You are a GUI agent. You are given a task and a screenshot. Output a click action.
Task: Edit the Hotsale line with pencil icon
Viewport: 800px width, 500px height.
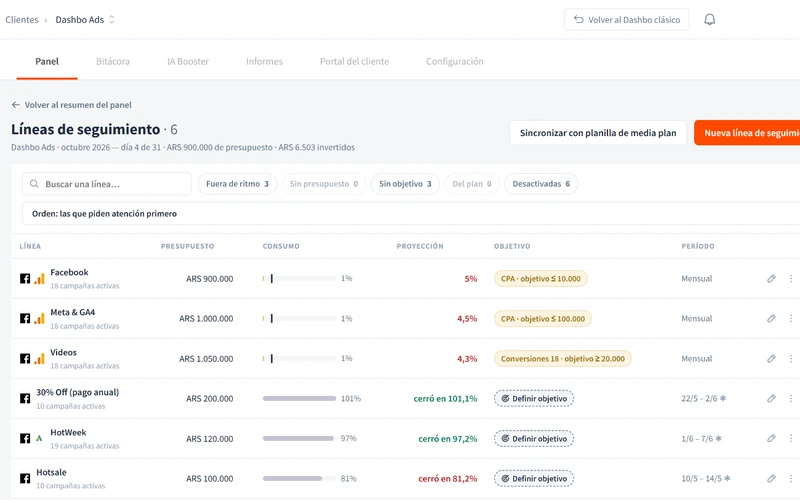click(x=771, y=479)
